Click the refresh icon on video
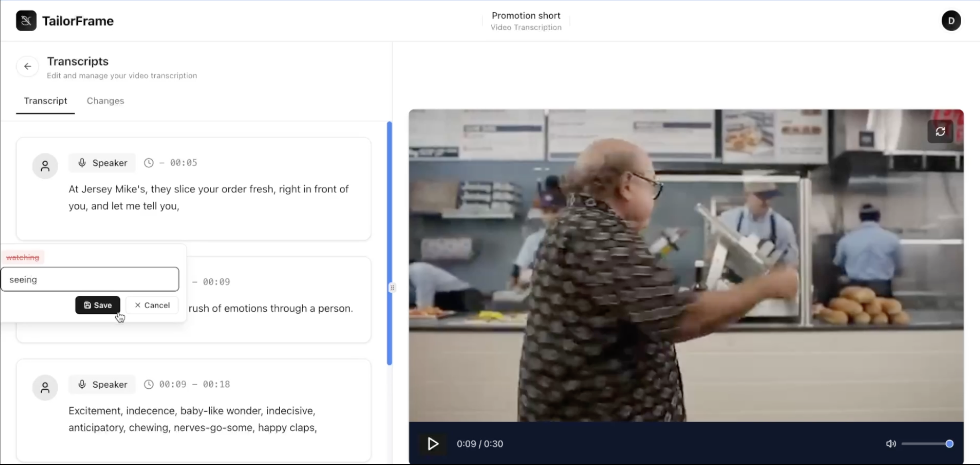Screen dimensions: 980x465 coord(940,131)
